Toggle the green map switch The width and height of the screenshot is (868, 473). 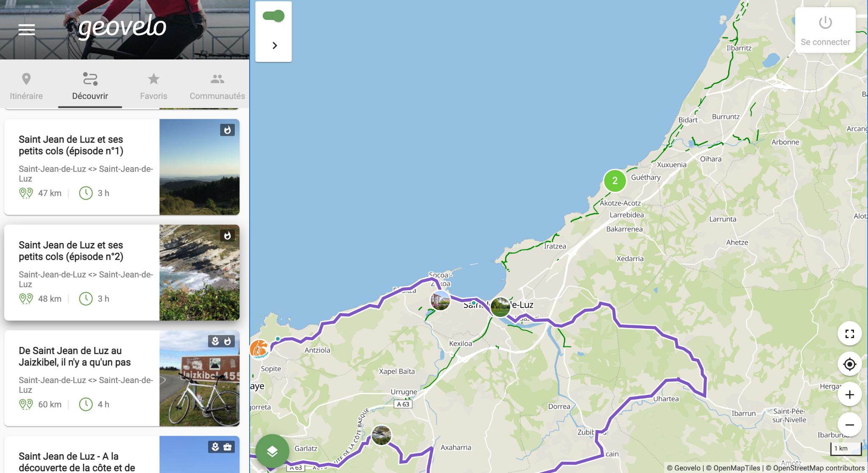[x=273, y=16]
